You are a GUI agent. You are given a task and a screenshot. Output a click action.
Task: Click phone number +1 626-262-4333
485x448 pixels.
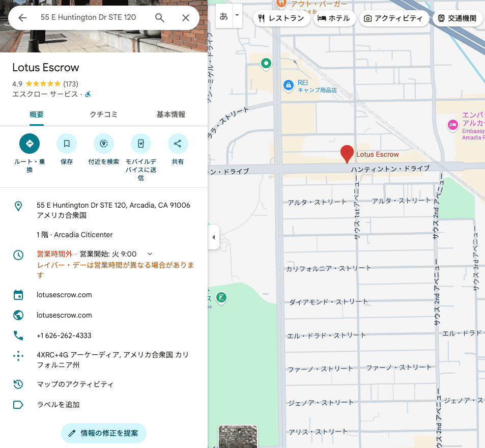tap(64, 335)
